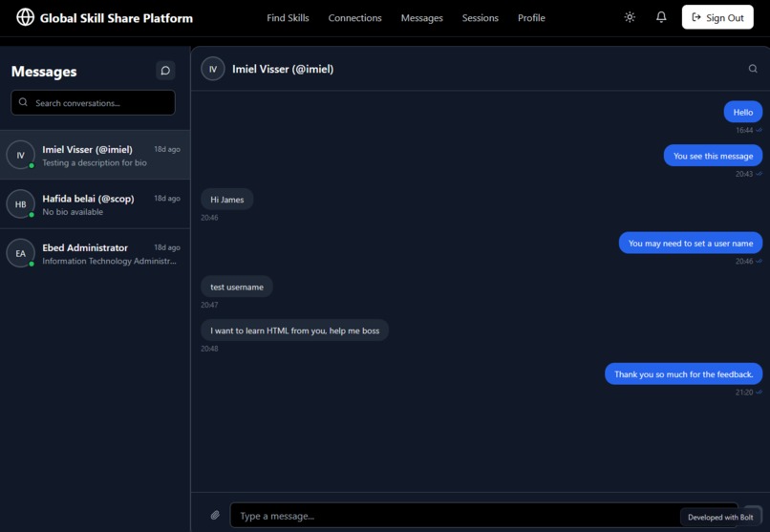Focus the Type a message input

pos(483,516)
